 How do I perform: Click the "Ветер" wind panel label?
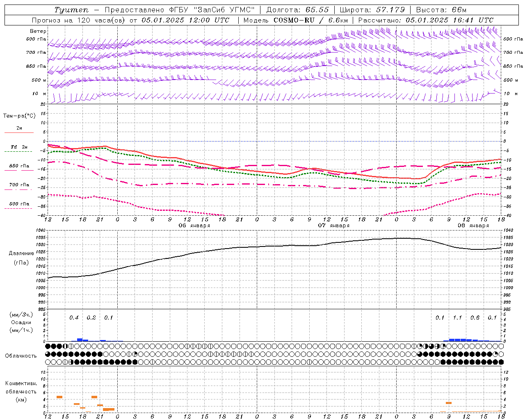[x=38, y=31]
